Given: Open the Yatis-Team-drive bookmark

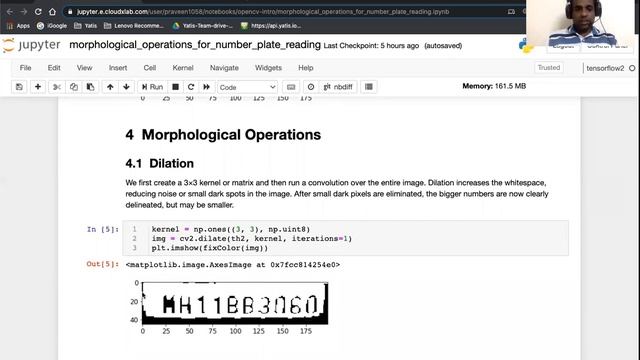Looking at the screenshot, I should coord(203,26).
